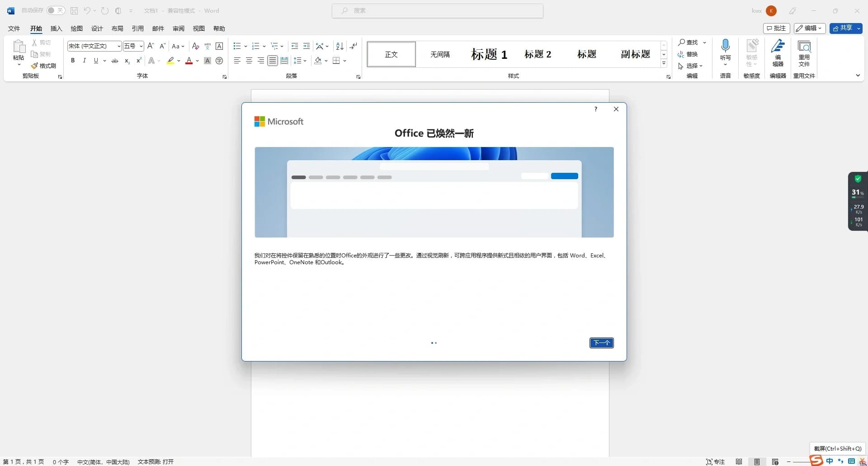Click the Strikethrough text icon
The width and height of the screenshot is (868, 466).
pyautogui.click(x=115, y=61)
